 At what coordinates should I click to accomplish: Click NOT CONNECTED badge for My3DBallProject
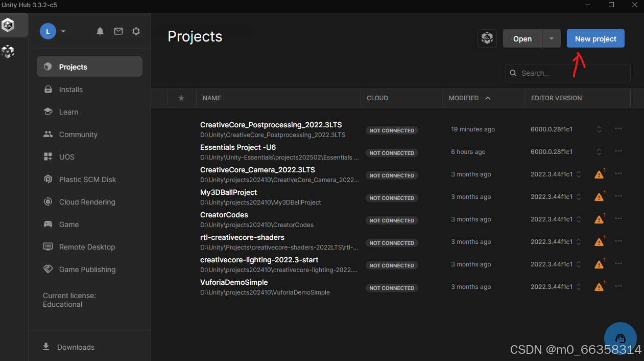[x=392, y=198]
